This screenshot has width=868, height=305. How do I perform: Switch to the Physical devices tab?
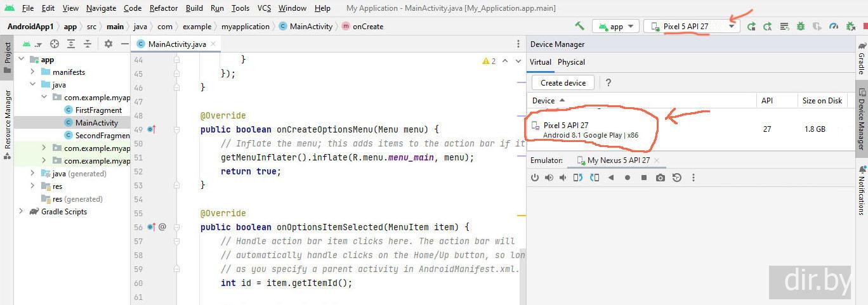(x=571, y=62)
